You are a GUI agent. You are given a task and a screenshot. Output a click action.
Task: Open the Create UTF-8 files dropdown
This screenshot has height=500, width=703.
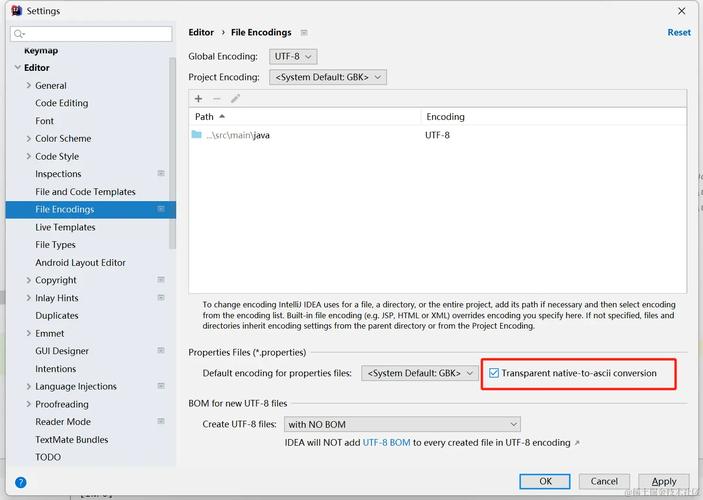(402, 424)
